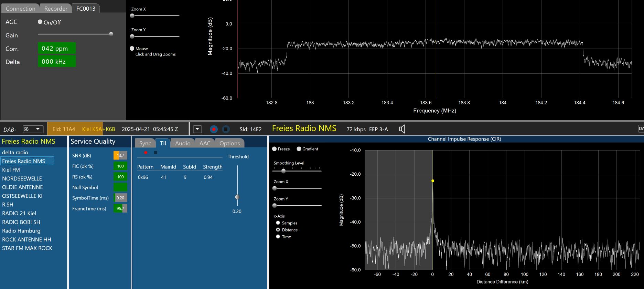The width and height of the screenshot is (644, 289).
Task: Click the red record button in service bar
Action: [x=214, y=129]
